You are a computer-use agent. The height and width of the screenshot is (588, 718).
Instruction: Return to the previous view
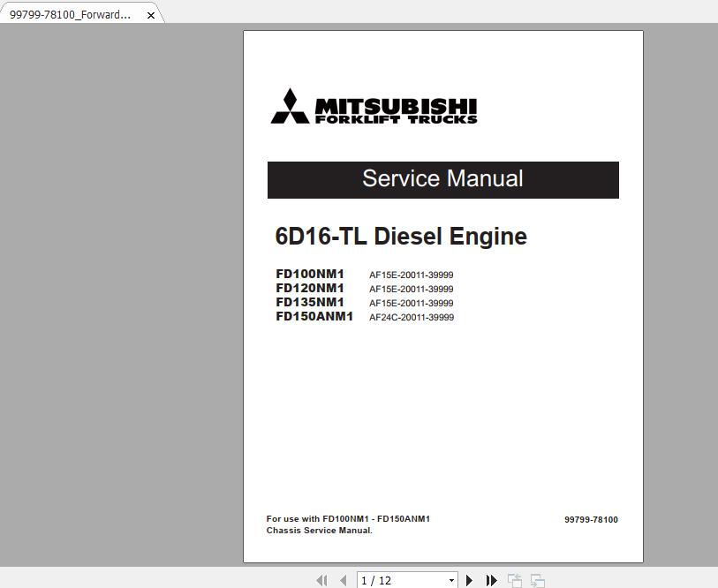point(514,581)
